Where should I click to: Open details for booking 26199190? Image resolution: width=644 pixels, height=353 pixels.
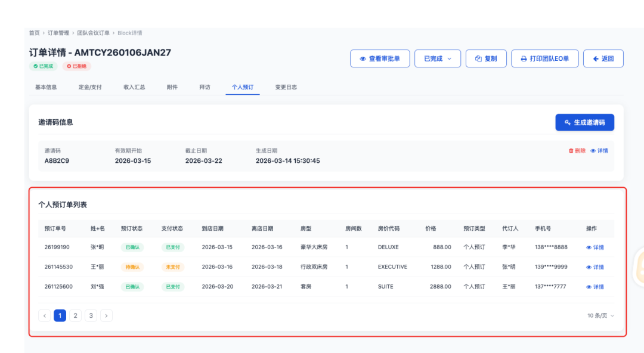[595, 247]
